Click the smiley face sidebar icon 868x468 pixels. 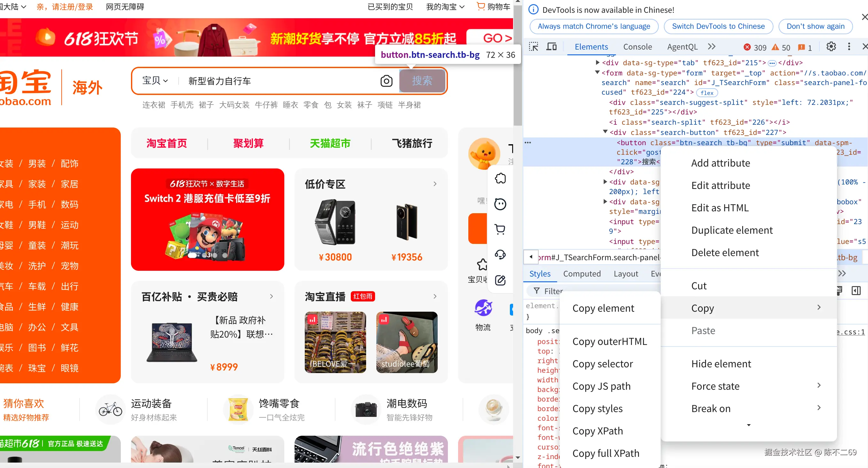click(x=500, y=204)
